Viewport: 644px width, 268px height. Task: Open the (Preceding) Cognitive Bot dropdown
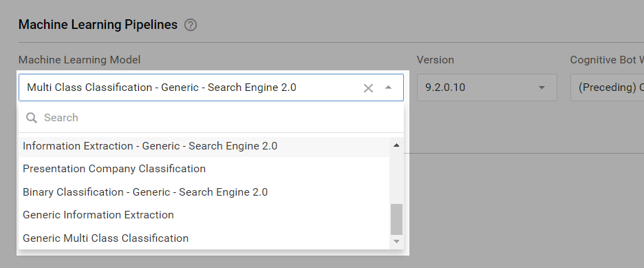pos(607,87)
